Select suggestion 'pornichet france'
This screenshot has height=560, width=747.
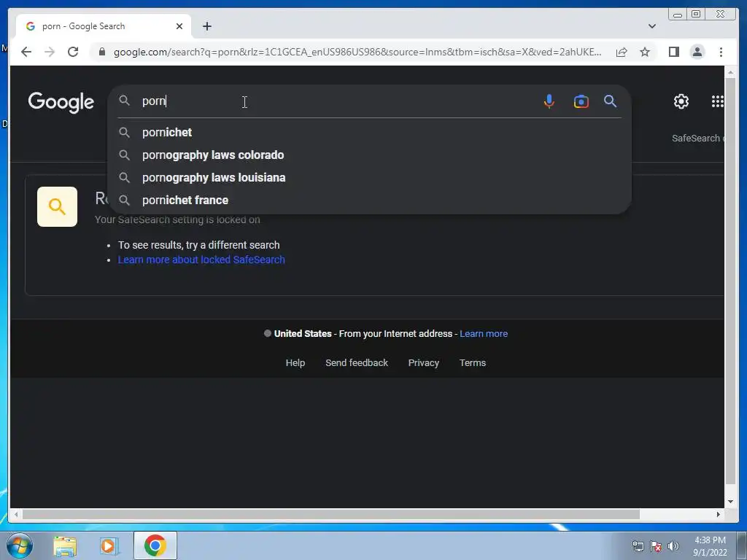tap(369, 200)
